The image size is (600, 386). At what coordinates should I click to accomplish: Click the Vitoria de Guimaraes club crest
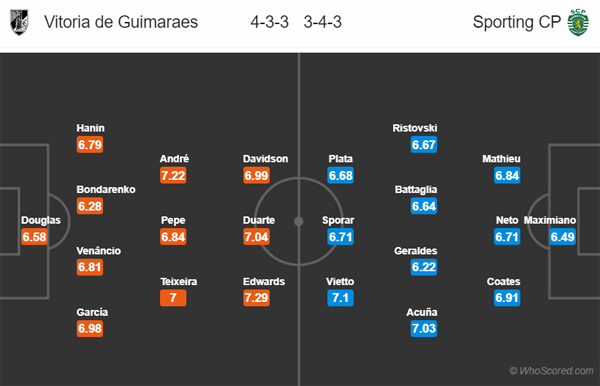click(x=19, y=22)
